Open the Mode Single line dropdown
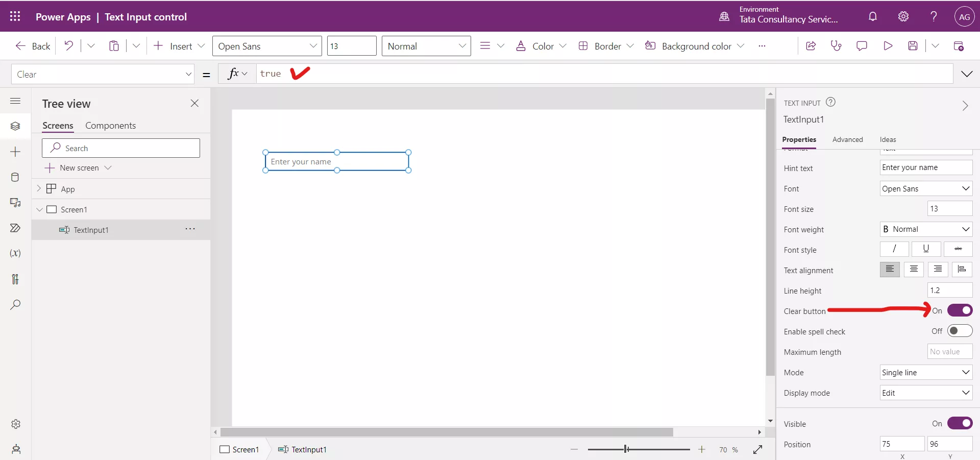Screen dimensions: 980x460 (926, 372)
